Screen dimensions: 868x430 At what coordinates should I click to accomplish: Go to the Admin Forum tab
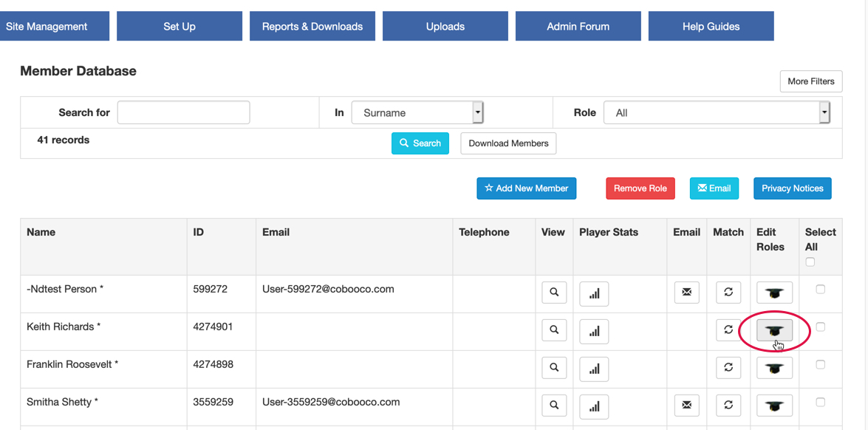pyautogui.click(x=578, y=27)
